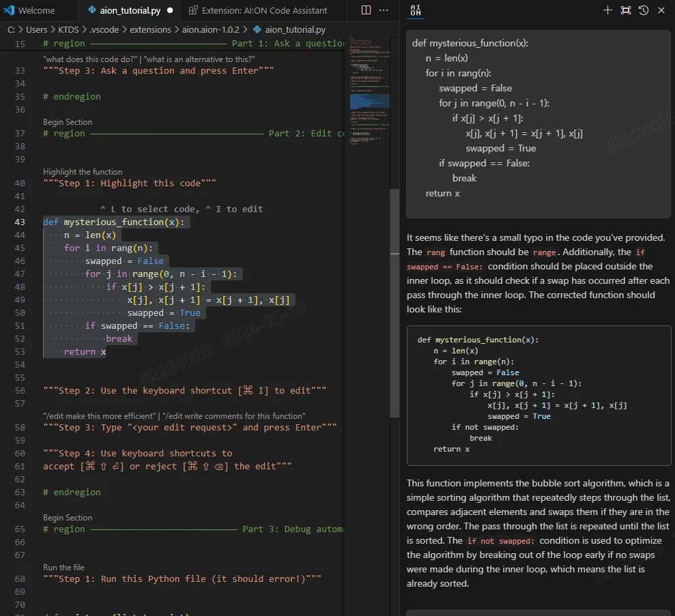Split the editor into two columns
Screen dimensions: 675x616
pos(367,10)
